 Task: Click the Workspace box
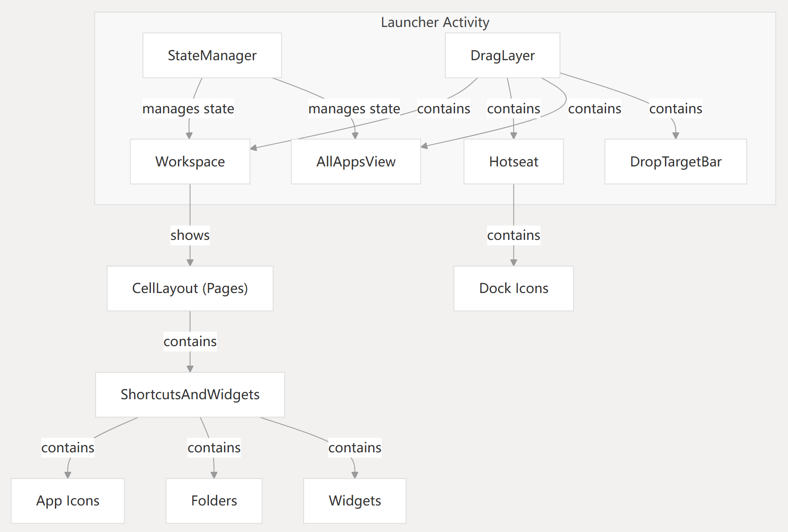tap(190, 162)
